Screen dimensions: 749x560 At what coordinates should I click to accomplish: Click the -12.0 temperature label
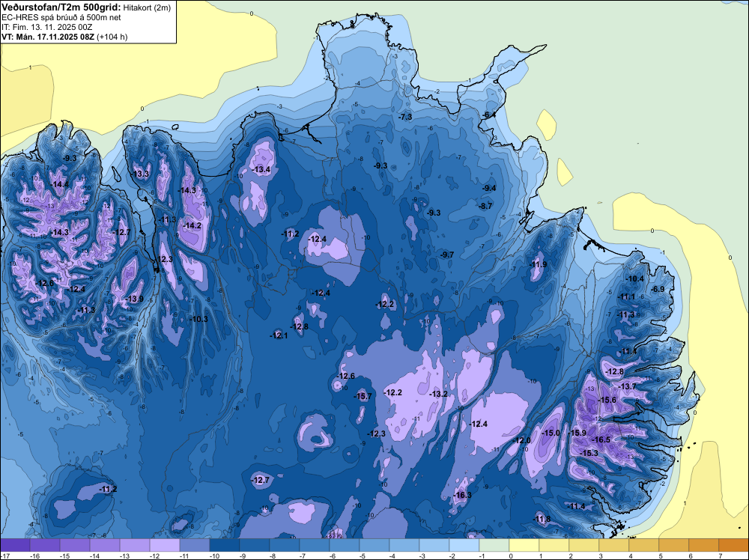521,440
